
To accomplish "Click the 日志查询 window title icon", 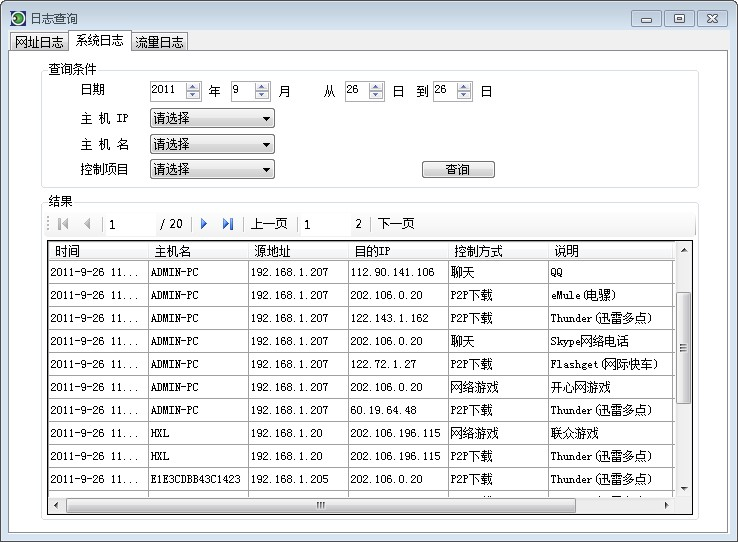I will point(18,18).
